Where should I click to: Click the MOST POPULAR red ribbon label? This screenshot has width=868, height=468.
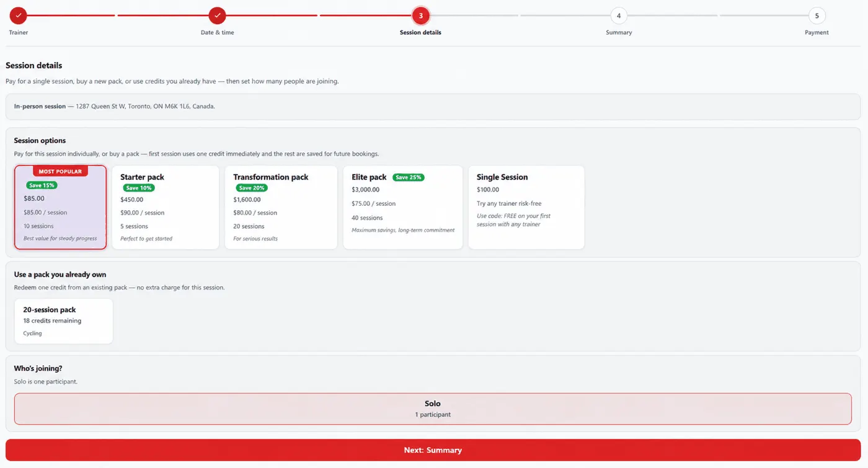pyautogui.click(x=60, y=171)
